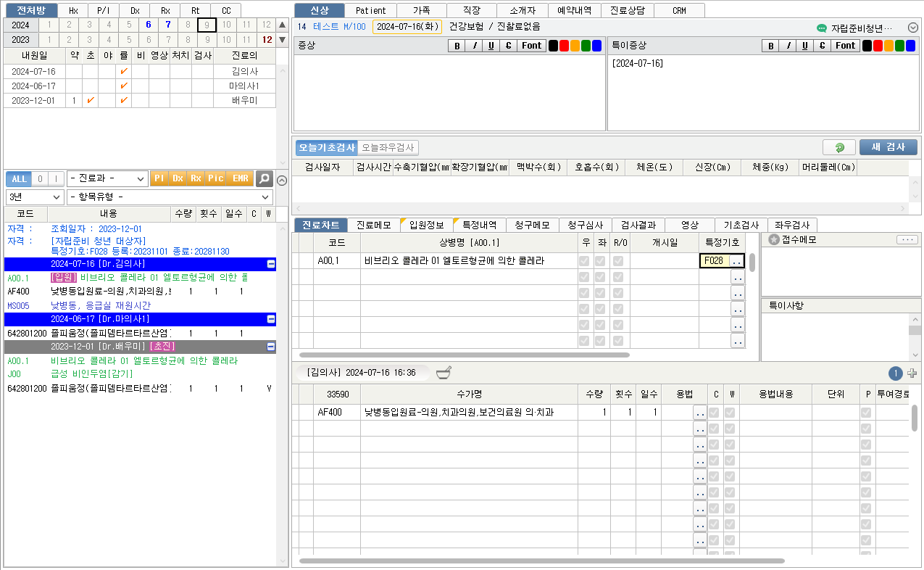Pick the red color swatch in 증상 toolbar
Viewport: 924px width, 570px height.
click(x=564, y=46)
